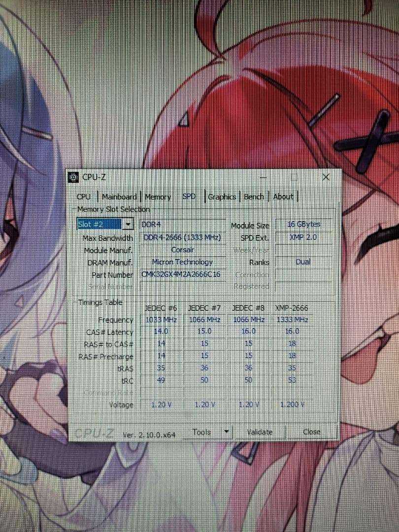Viewport: 399px width, 532px height.
Task: Close CPU-Z with the X button
Action: click(x=326, y=177)
